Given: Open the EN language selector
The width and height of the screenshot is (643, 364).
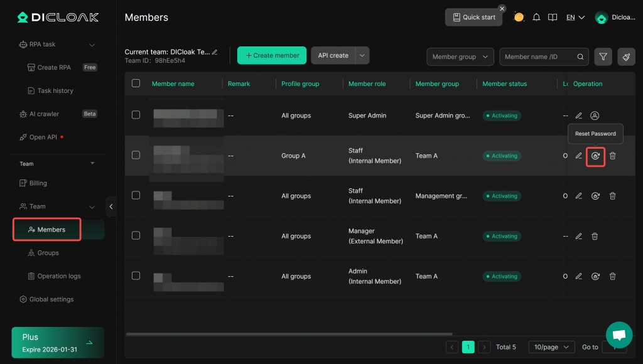Looking at the screenshot, I should [x=575, y=18].
